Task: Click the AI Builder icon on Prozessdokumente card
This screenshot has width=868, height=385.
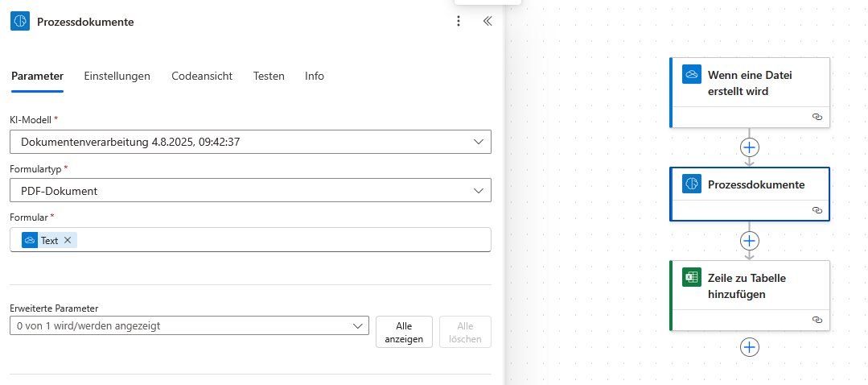Action: [692, 184]
